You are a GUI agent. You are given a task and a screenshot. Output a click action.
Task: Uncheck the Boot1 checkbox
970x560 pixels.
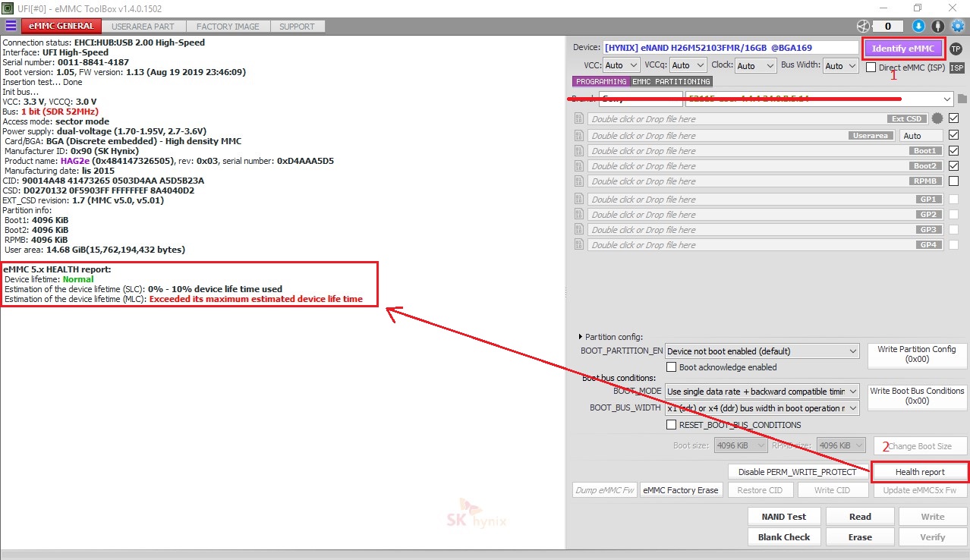pos(953,150)
